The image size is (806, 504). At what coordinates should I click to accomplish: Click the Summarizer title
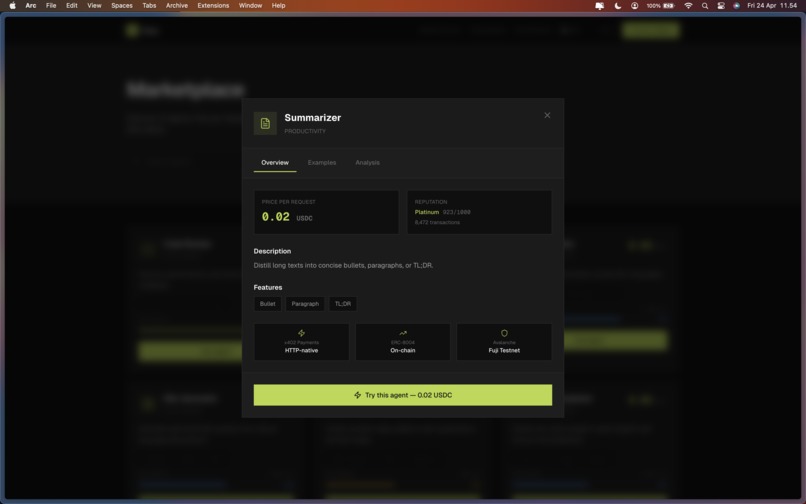pos(313,118)
